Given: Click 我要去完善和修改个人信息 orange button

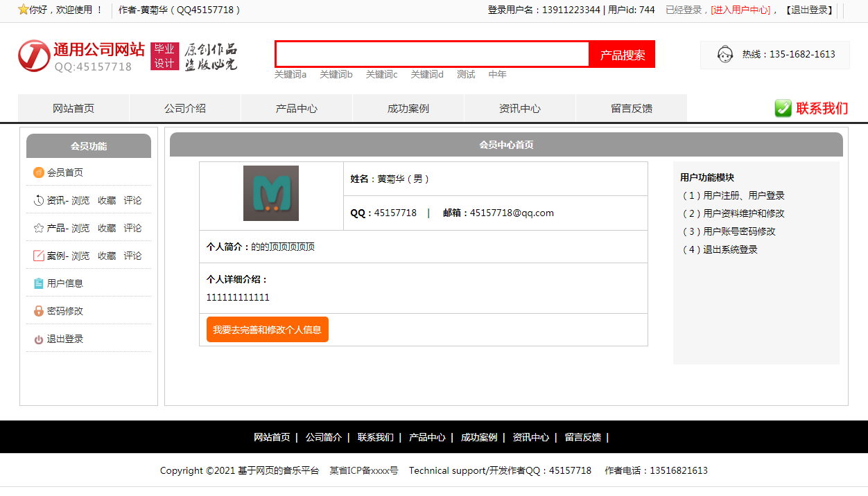Looking at the screenshot, I should pos(268,330).
